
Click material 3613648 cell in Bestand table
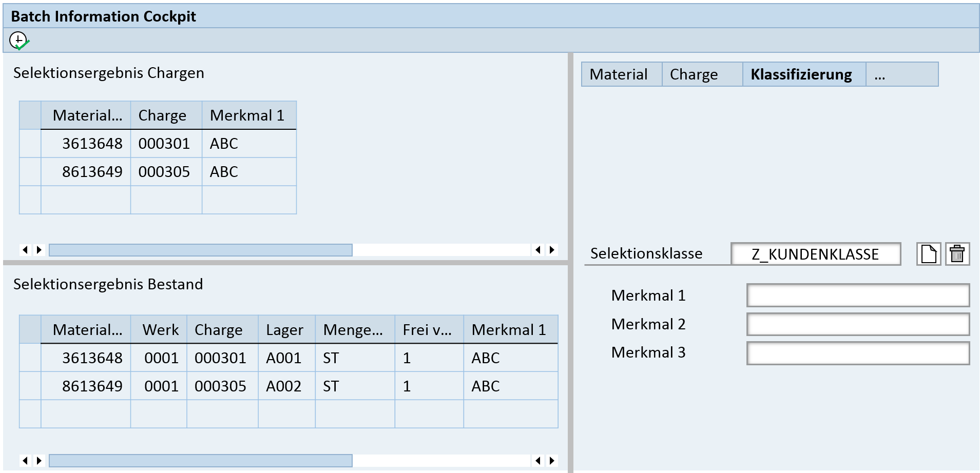86,358
